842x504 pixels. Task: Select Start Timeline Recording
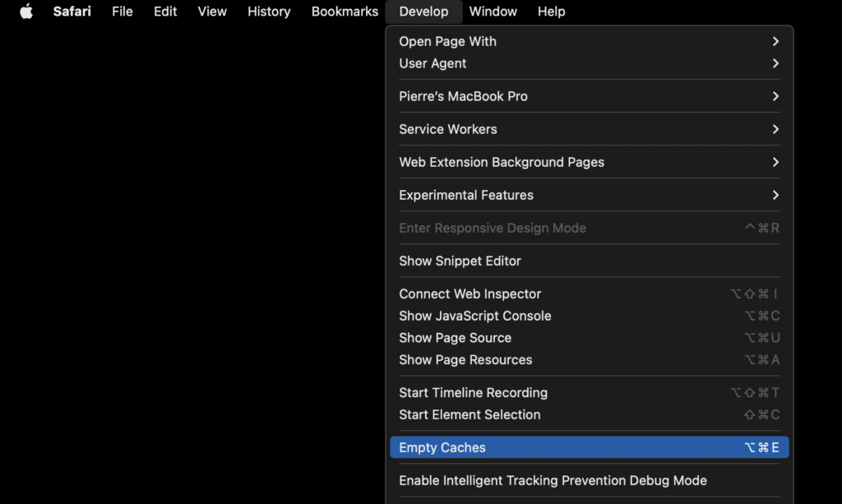[x=589, y=392]
